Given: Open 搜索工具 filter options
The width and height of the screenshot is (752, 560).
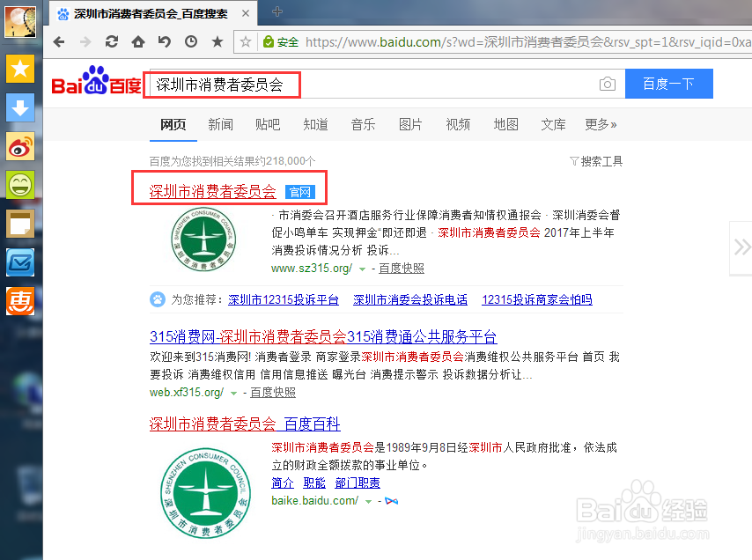Looking at the screenshot, I should click(x=596, y=162).
